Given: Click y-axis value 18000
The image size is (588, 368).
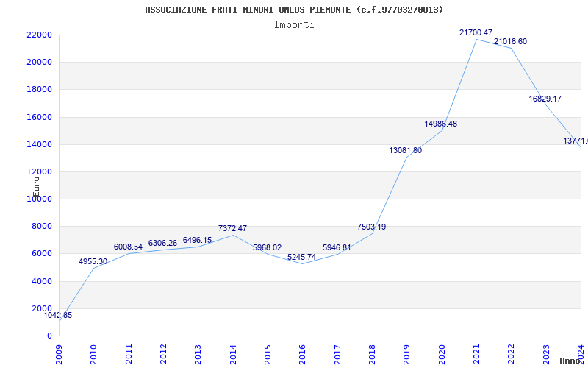Looking at the screenshot, I should click(x=39, y=90).
